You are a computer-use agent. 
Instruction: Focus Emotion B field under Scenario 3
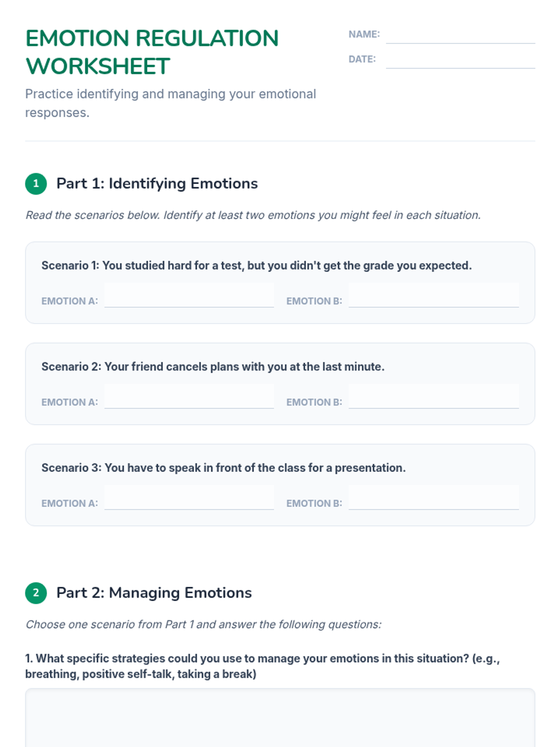(434, 498)
